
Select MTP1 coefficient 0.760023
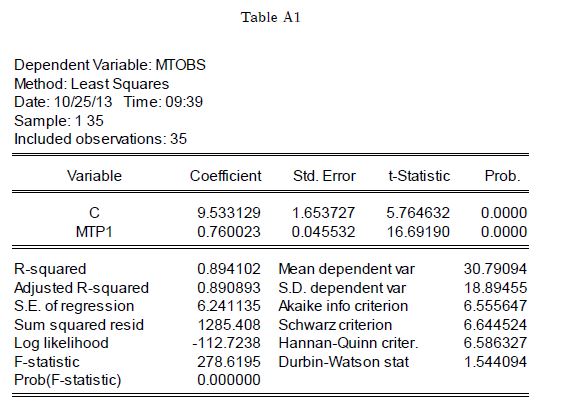click(229, 232)
